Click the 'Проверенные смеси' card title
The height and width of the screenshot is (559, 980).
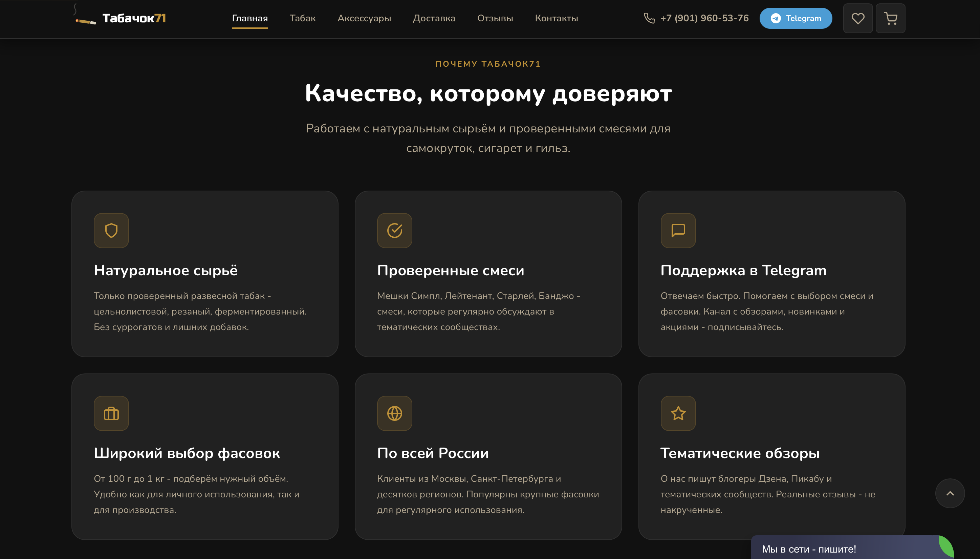click(x=450, y=270)
